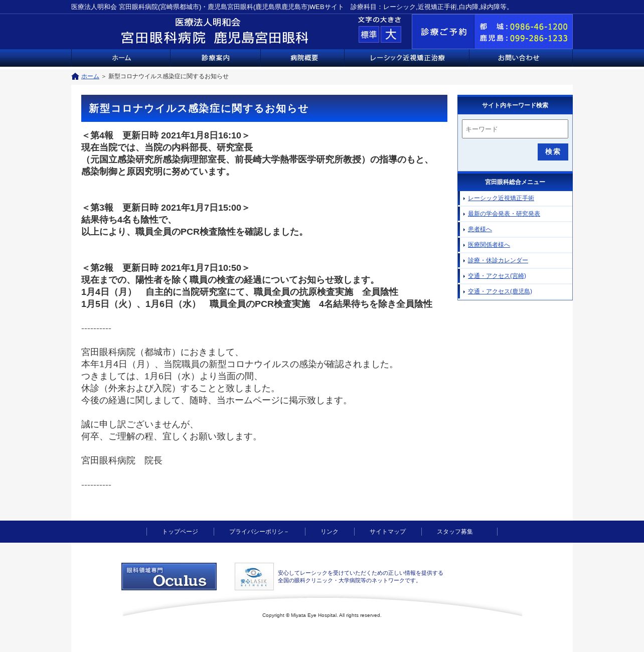This screenshot has height=652, width=644.
Task: Set text size to 大
Action: (391, 34)
